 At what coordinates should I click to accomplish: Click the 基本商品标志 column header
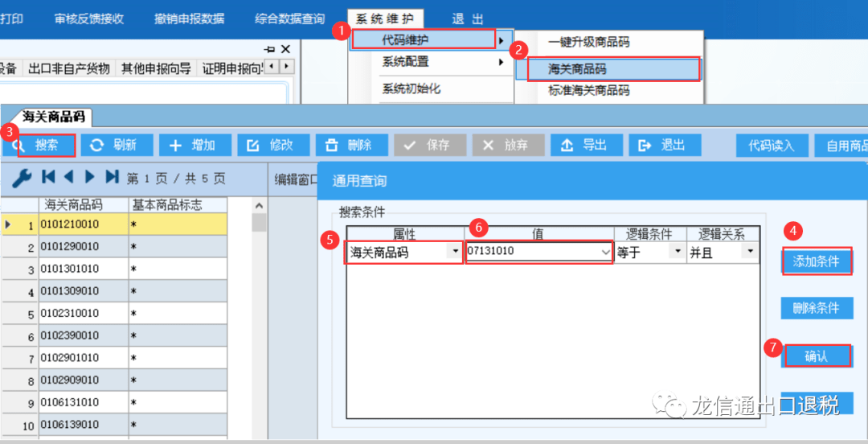coord(178,205)
